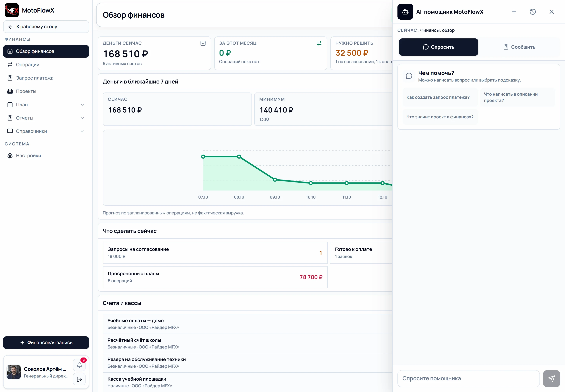Image resolution: width=565 pixels, height=392 pixels.
Task: Open Проекты in the sidebar
Action: click(46, 91)
